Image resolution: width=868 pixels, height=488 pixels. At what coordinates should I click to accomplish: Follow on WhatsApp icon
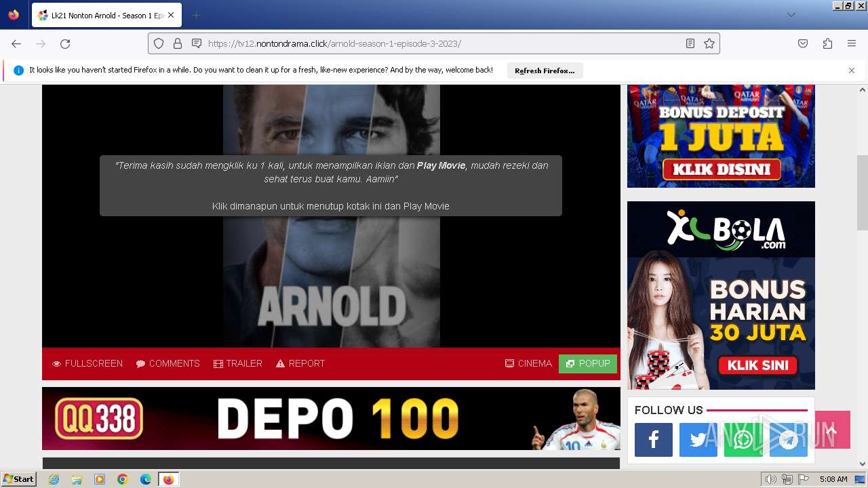click(743, 440)
